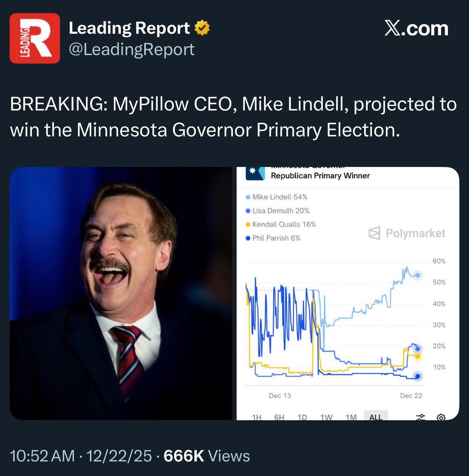Click the Mike Lindell 54% legend entry
Image resolution: width=469 pixels, height=476 pixels.
276,197
